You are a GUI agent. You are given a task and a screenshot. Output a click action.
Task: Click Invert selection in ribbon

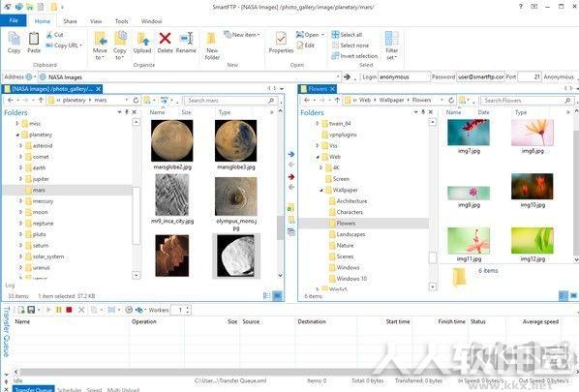(x=354, y=56)
